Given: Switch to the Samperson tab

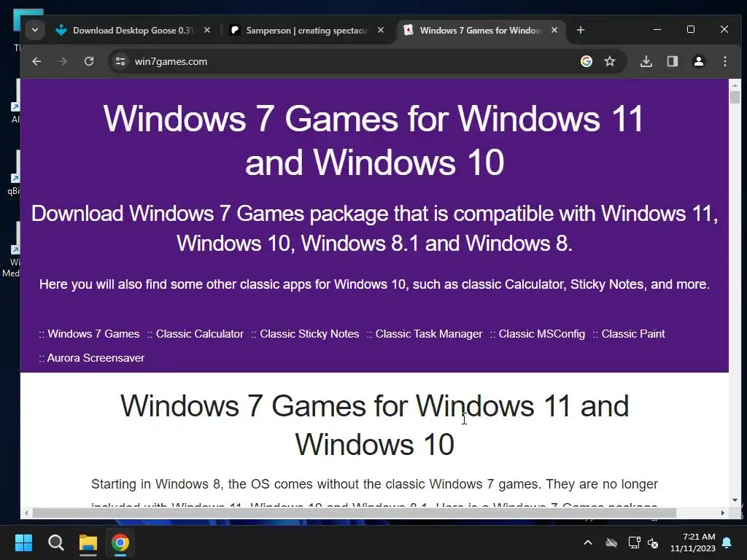Looking at the screenshot, I should click(x=307, y=31).
